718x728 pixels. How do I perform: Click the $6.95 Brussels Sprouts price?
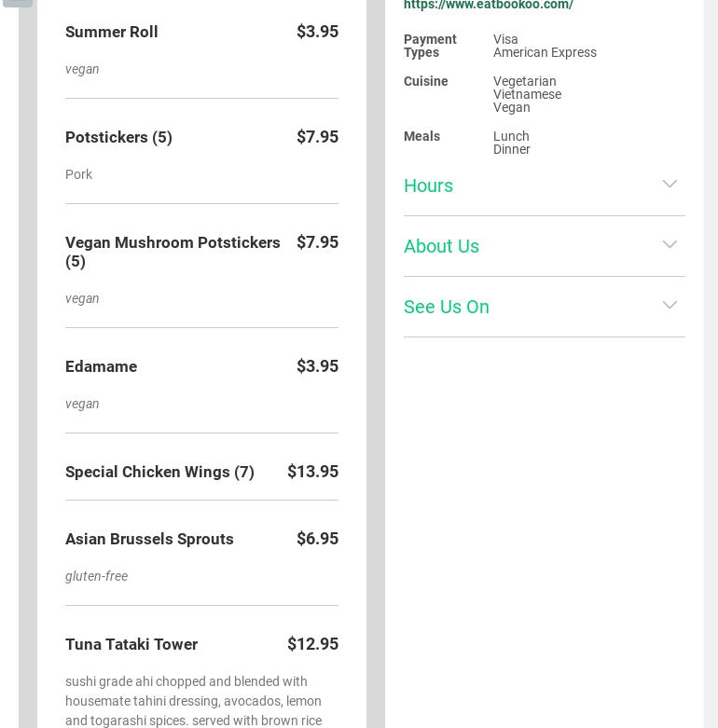[317, 539]
